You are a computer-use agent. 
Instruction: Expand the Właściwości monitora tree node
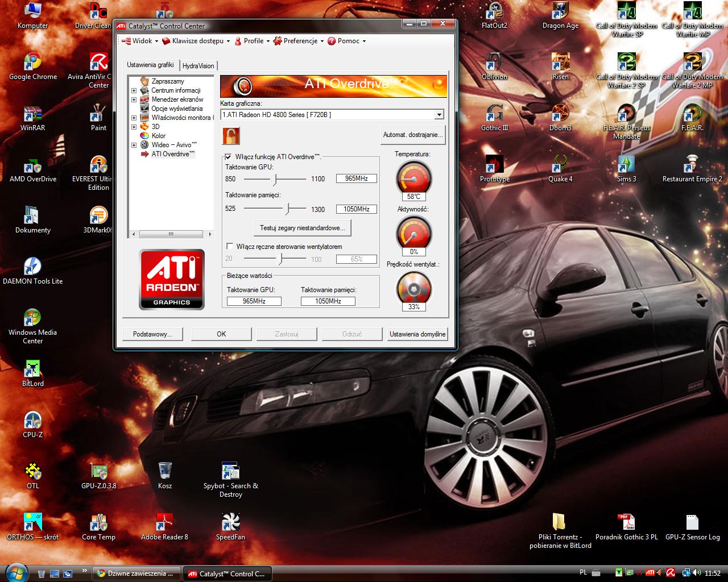(x=134, y=118)
